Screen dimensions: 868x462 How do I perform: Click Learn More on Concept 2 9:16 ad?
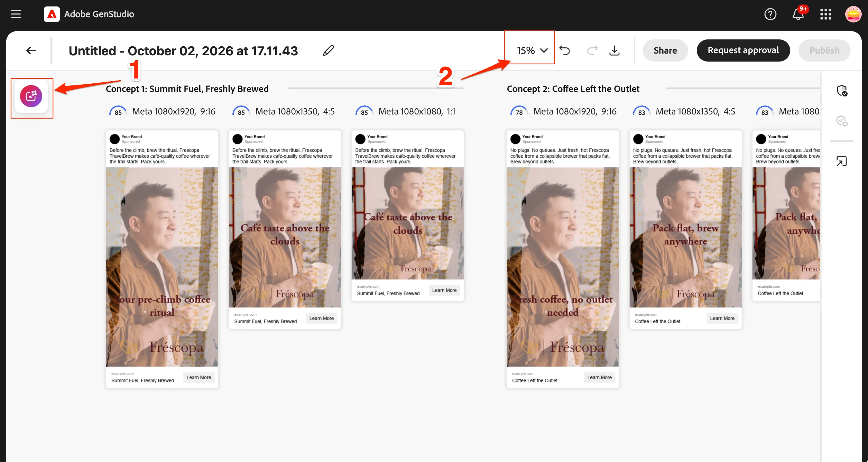(x=599, y=377)
